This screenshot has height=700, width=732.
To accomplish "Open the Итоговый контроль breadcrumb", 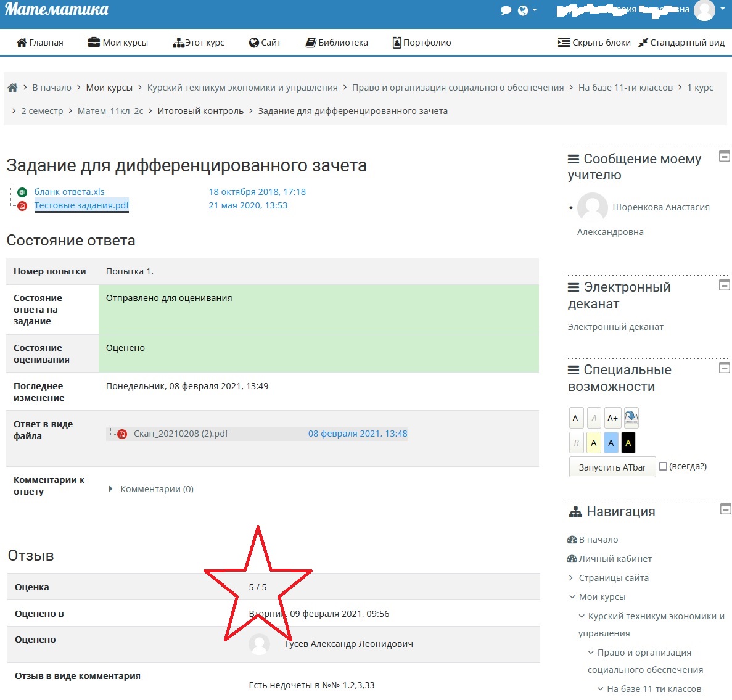I will tap(200, 111).
